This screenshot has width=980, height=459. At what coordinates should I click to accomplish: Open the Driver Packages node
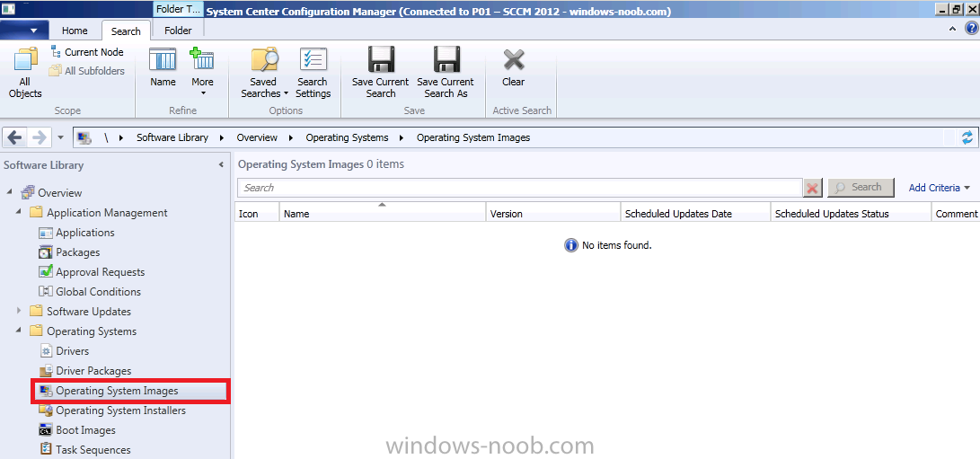coord(93,371)
